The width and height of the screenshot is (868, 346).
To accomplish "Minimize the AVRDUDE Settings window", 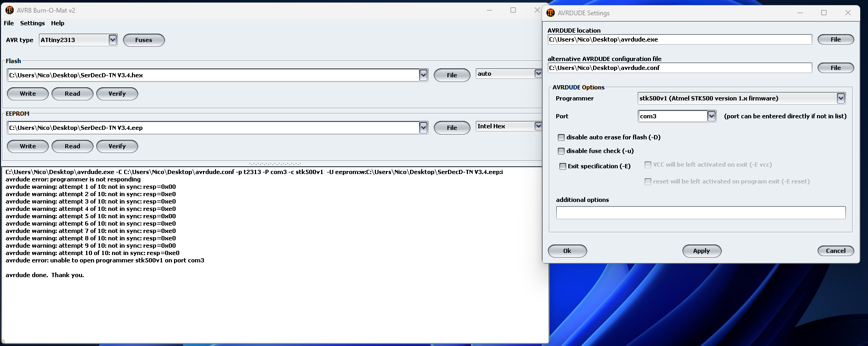I will coord(800,13).
